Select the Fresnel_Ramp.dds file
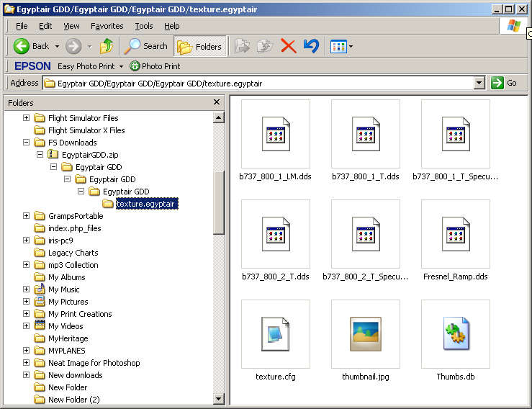Viewport: 532px width, 409px height. pyautogui.click(x=455, y=234)
